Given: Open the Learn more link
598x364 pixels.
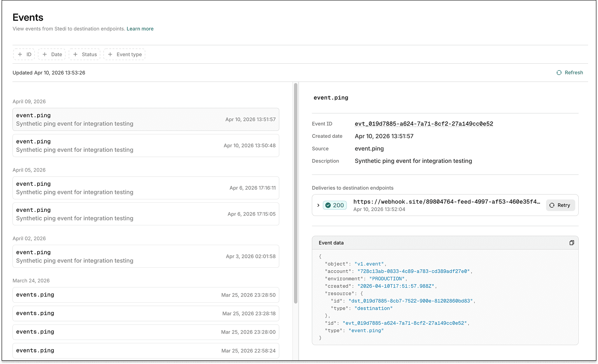Looking at the screenshot, I should (140, 29).
